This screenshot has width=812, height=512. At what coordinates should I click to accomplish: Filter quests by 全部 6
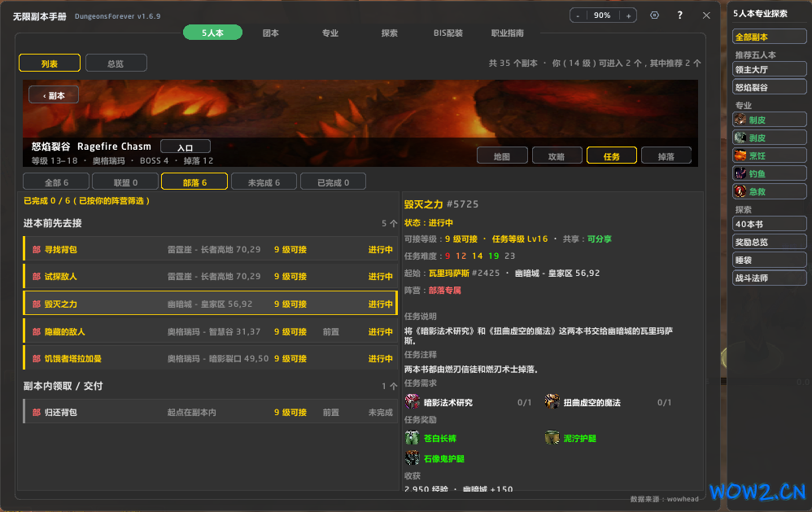point(56,182)
